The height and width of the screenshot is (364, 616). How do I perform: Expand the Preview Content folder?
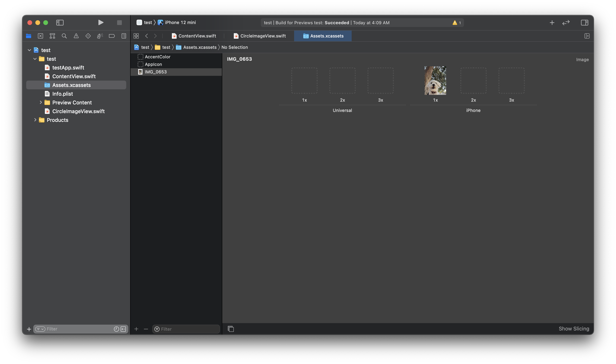pyautogui.click(x=41, y=103)
